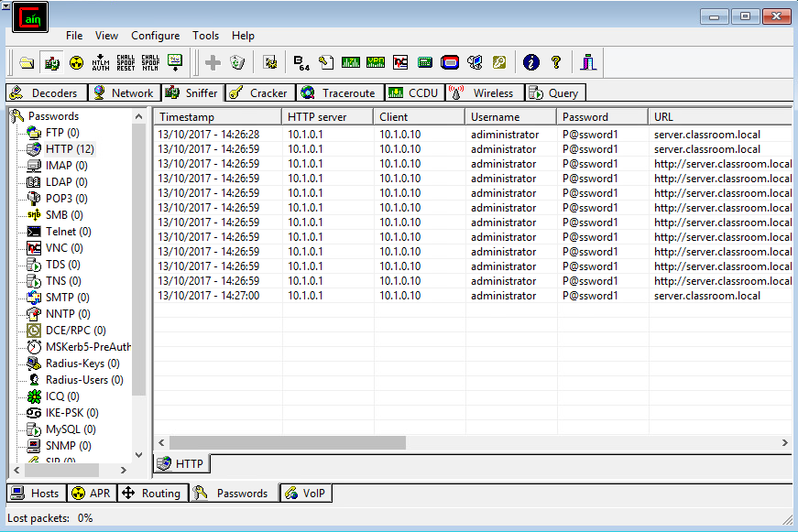Image resolution: width=798 pixels, height=532 pixels.
Task: Select SMB (0) in the tree
Action: [64, 215]
